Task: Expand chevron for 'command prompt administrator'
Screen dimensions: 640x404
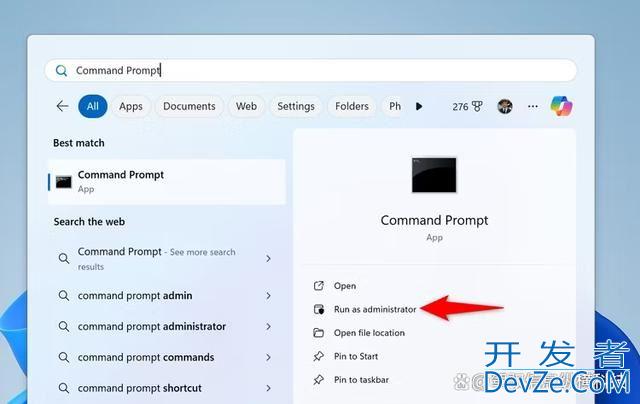Action: pos(268,326)
